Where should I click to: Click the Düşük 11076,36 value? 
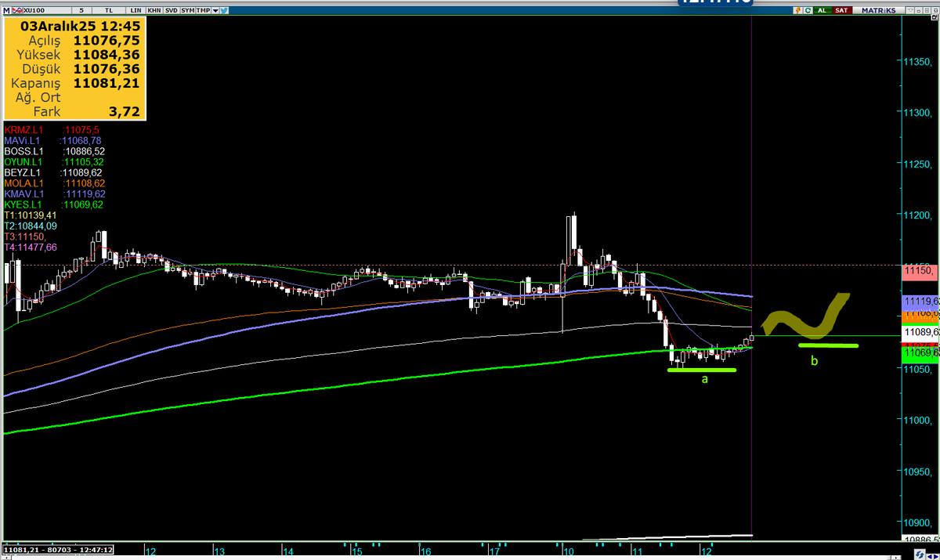[x=107, y=68]
